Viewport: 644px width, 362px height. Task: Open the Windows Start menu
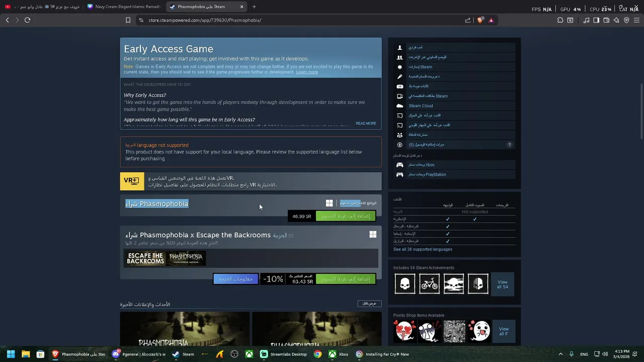(11, 354)
